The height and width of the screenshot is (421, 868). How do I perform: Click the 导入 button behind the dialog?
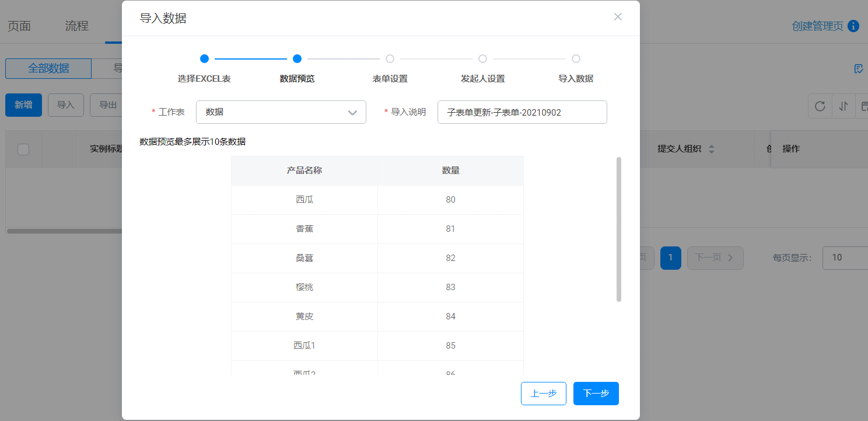click(x=66, y=105)
